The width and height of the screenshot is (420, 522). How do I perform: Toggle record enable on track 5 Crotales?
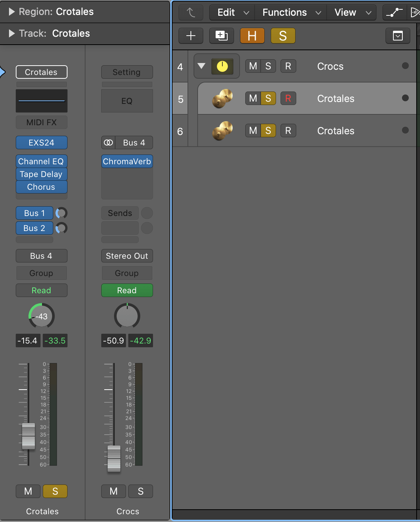[x=288, y=99]
